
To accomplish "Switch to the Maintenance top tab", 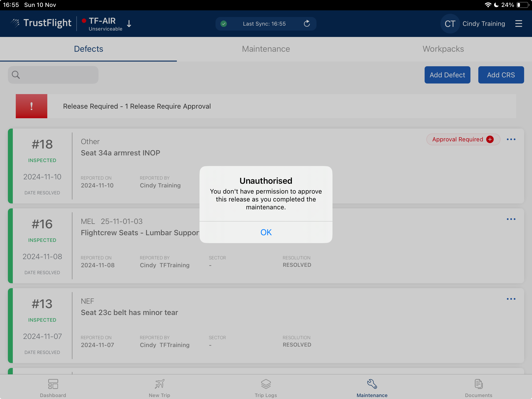I will [x=266, y=49].
